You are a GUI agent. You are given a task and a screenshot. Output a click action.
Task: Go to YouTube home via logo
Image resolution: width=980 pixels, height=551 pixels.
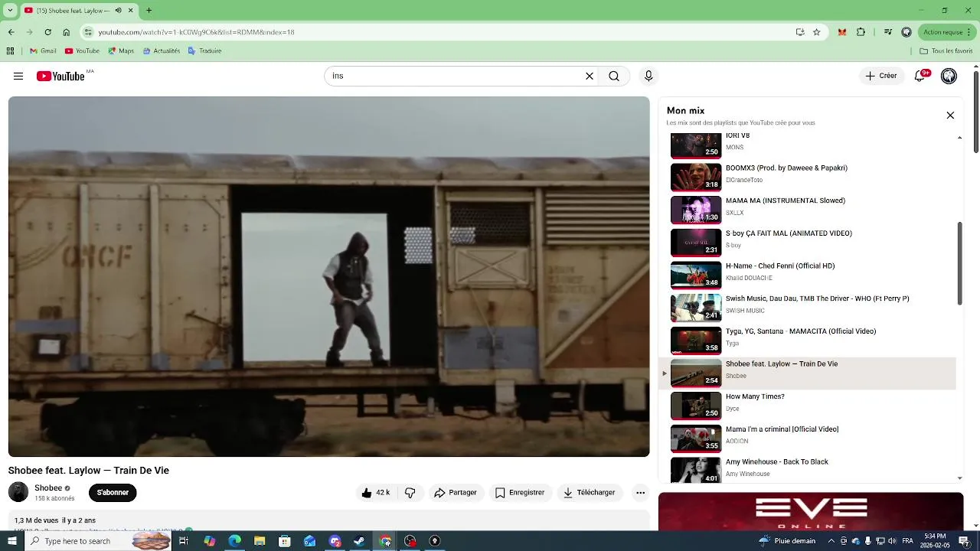coord(60,76)
